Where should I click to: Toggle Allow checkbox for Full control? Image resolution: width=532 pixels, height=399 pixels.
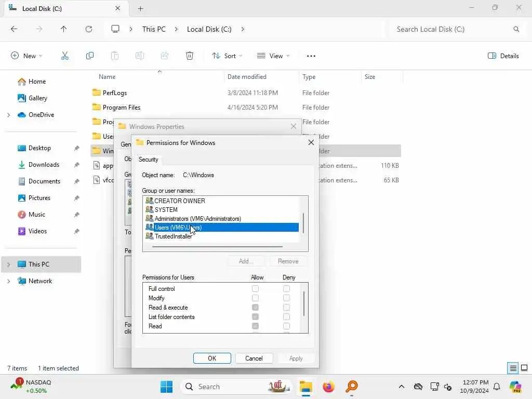[255, 289]
